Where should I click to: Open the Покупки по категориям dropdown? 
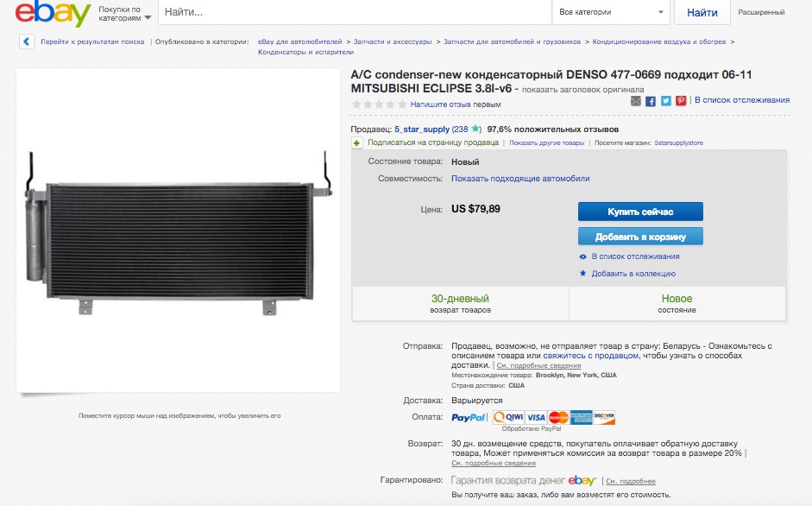coord(125,14)
